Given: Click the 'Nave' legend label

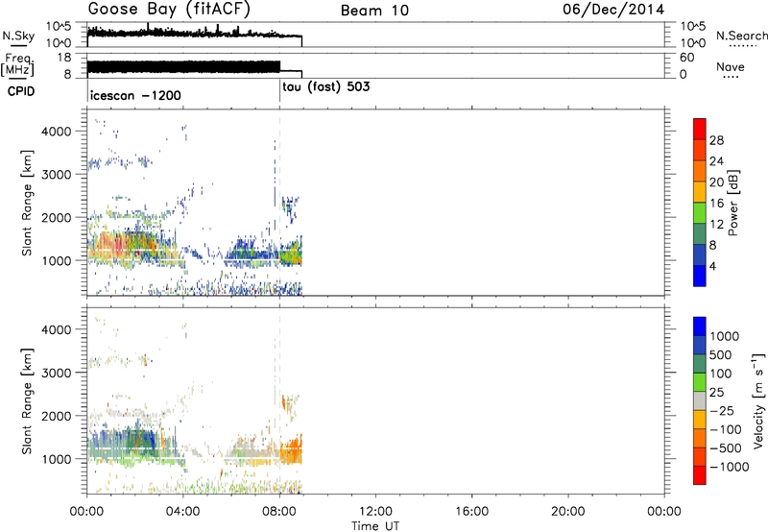Looking at the screenshot, I should (x=731, y=67).
